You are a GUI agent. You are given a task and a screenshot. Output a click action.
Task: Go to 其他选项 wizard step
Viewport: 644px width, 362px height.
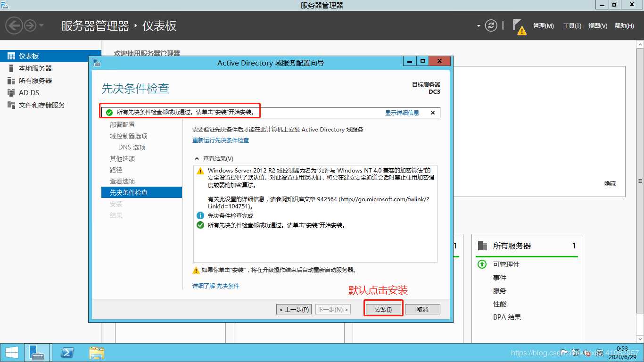coord(122,158)
